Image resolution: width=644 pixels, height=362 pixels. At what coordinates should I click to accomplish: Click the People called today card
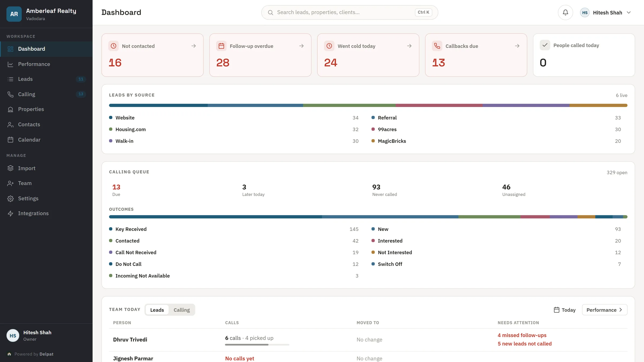point(584,55)
